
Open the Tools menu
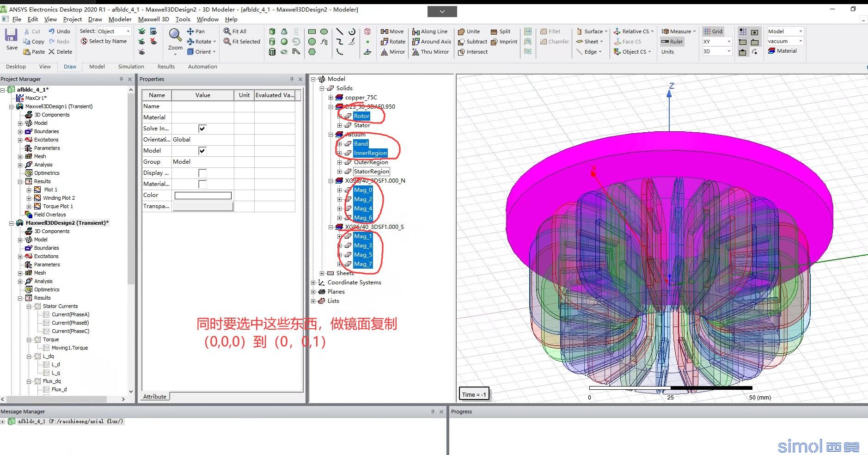coord(183,19)
